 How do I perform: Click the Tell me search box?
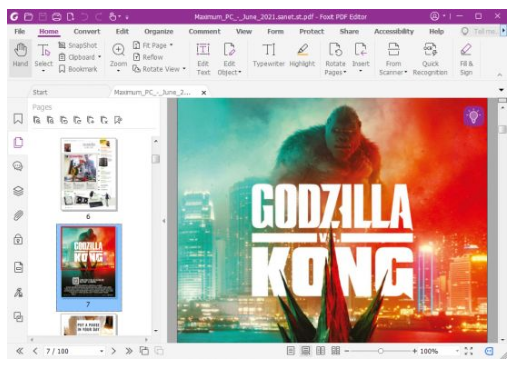480,31
